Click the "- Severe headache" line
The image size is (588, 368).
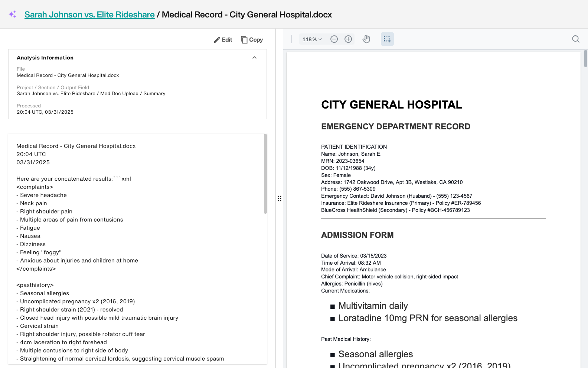point(42,195)
